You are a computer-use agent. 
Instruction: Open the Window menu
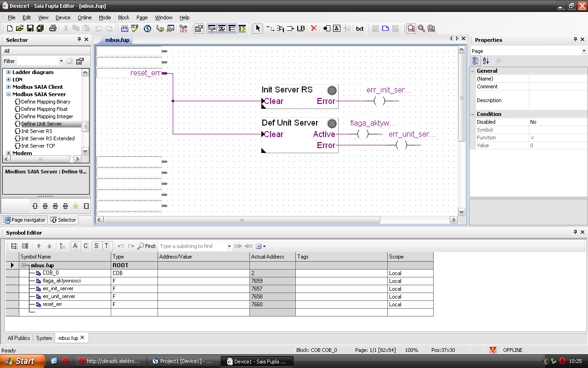point(164,17)
